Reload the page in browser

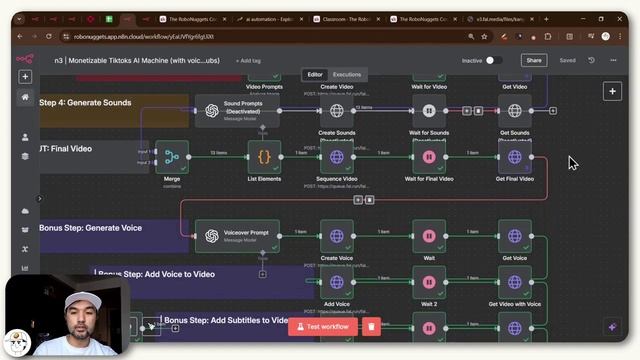coord(49,36)
